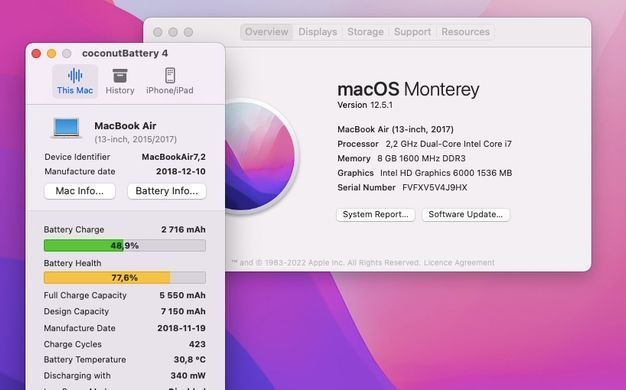Open the History tab in coconutBattery
626x390 pixels.
(120, 81)
